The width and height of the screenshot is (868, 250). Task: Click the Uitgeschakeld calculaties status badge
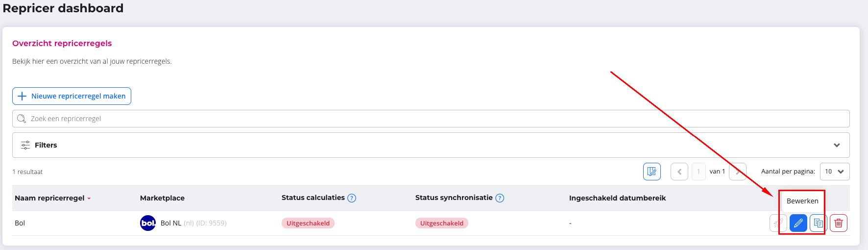point(308,223)
